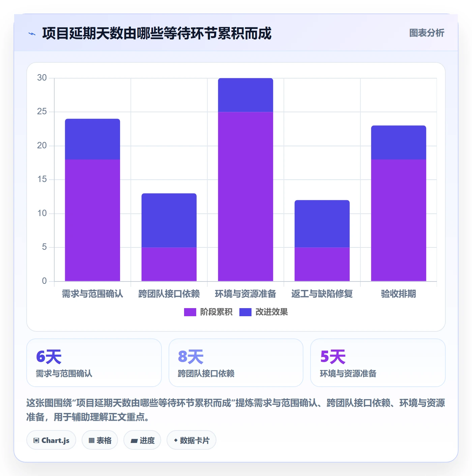Open the 6天 需求与范围确认 data card

94,363
